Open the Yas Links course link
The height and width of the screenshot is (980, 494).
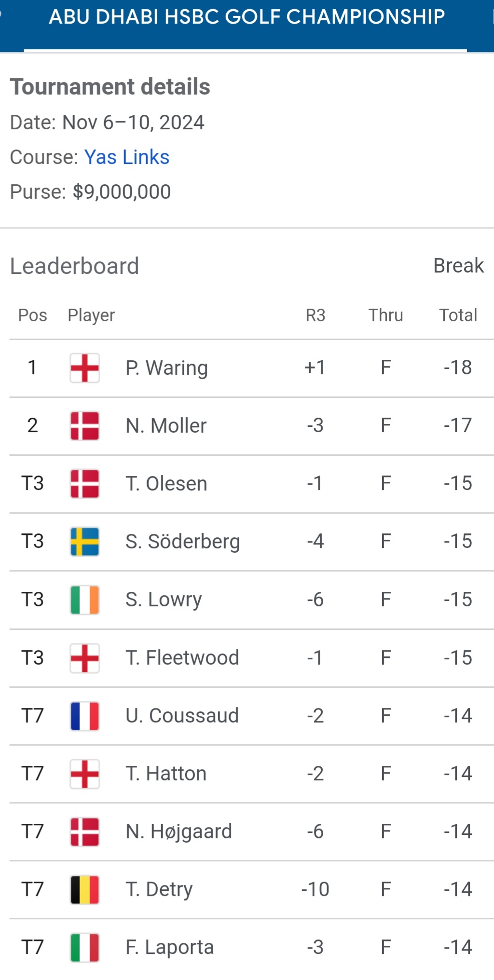(127, 157)
